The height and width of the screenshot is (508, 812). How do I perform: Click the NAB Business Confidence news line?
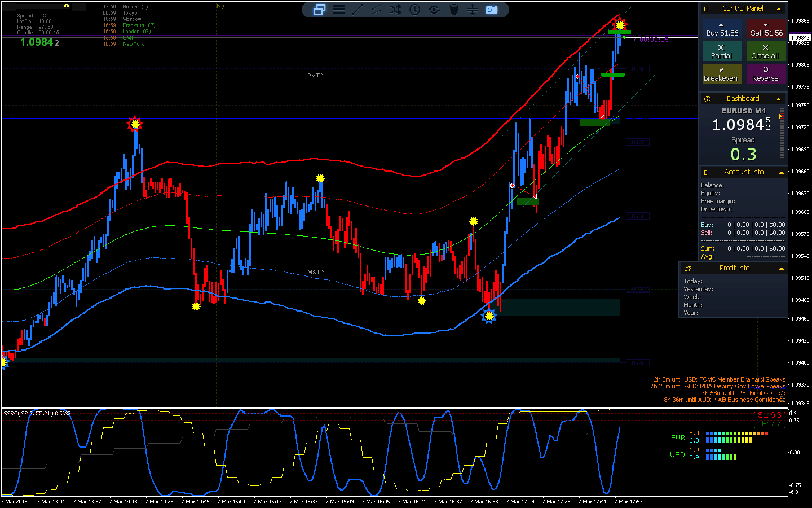click(725, 400)
